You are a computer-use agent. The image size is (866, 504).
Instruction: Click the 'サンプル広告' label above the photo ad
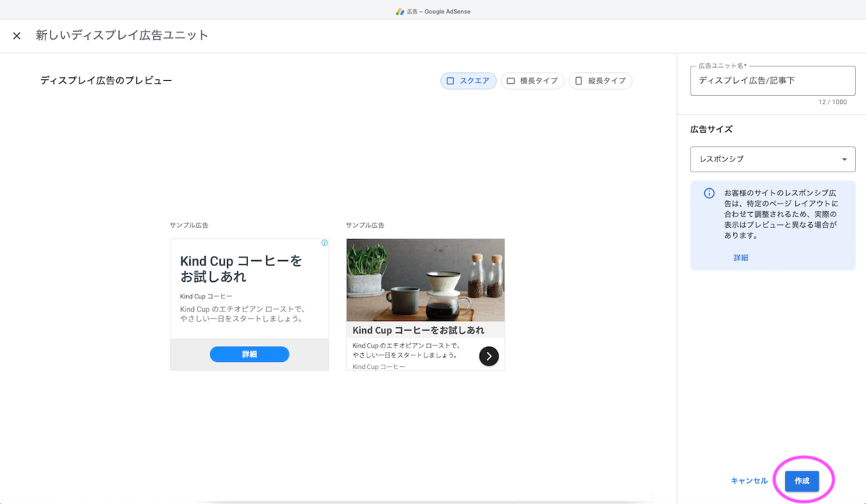pos(365,226)
